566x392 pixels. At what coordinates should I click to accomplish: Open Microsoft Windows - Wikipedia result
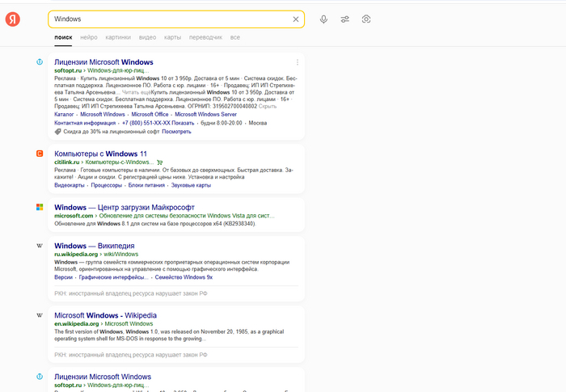pyautogui.click(x=105, y=315)
